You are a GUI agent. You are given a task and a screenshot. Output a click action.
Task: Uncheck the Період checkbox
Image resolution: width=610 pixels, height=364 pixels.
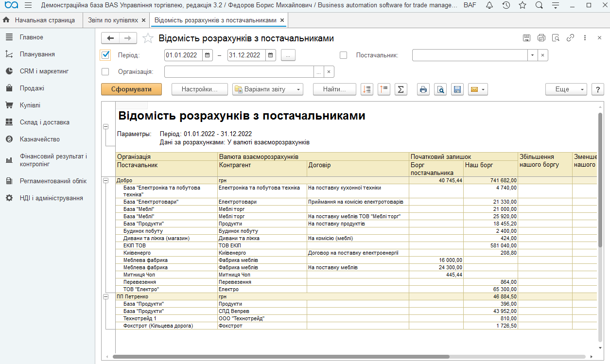click(x=105, y=55)
